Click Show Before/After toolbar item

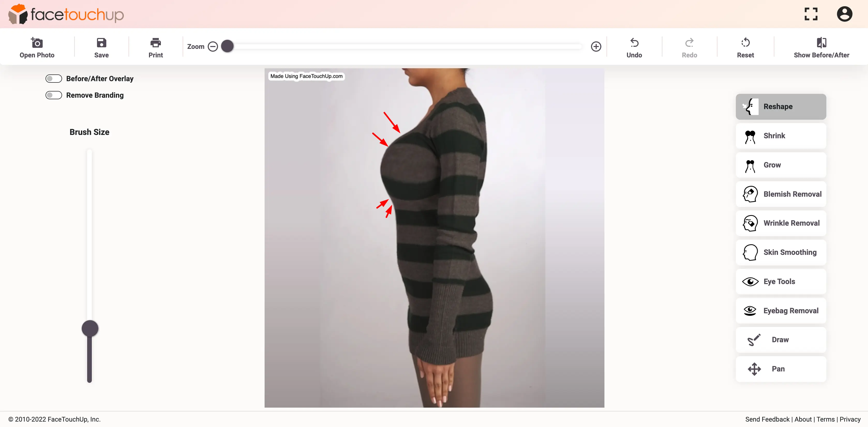tap(821, 47)
